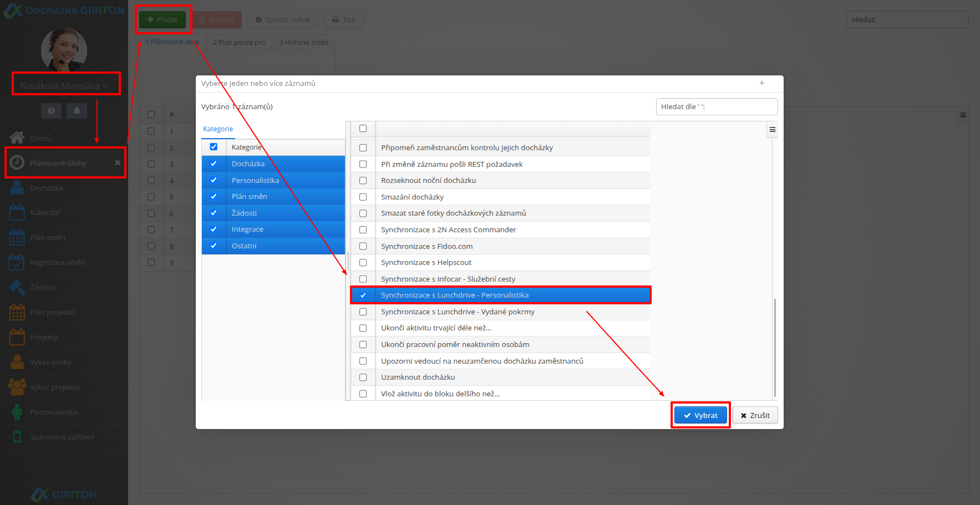Select Ukonči aktivitu trvající déle než row
The width and height of the screenshot is (980, 505).
coord(500,328)
